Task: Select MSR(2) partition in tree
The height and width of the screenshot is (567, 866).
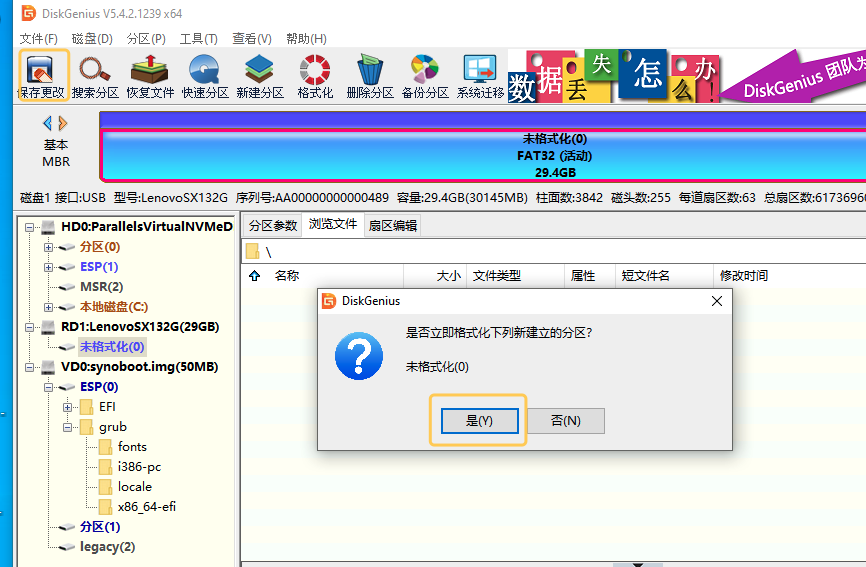Action: 102,287
